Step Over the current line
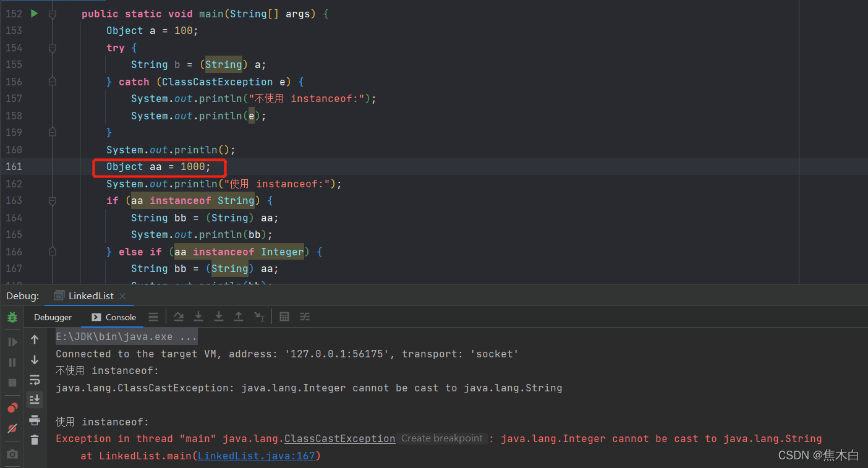The image size is (868, 468). click(179, 317)
